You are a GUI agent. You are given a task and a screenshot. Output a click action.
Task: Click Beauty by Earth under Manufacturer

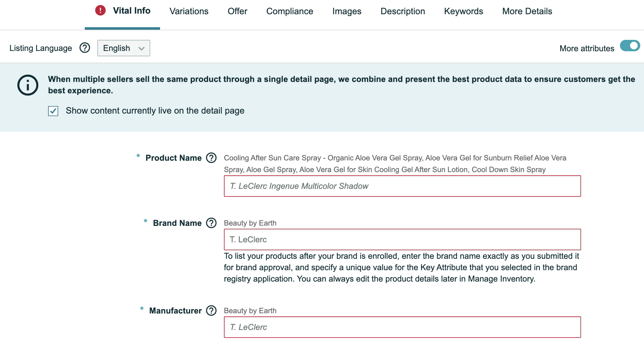pos(250,311)
